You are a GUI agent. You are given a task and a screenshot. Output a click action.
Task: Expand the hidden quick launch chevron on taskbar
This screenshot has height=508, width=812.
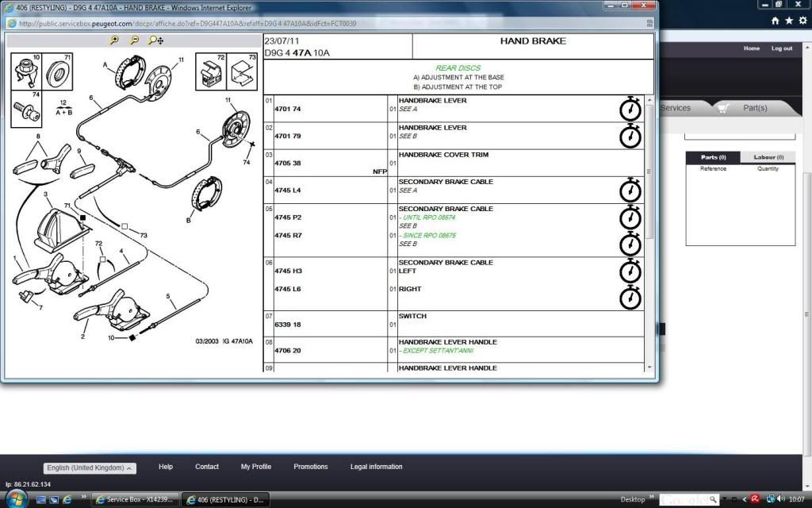point(83,498)
